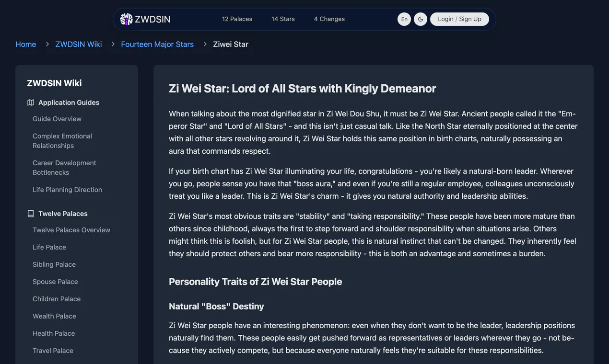Expand the Application Guides section heading
The image size is (609, 364).
[x=69, y=102]
